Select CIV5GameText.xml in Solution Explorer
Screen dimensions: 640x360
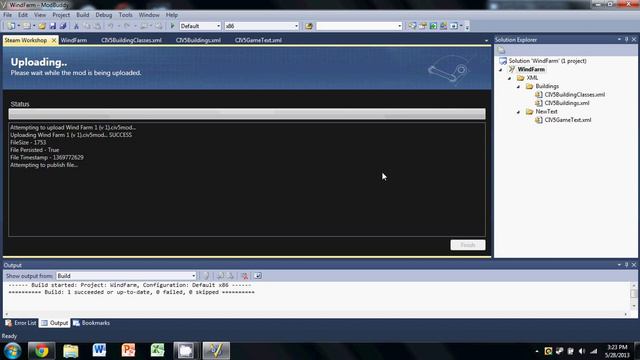(x=567, y=120)
